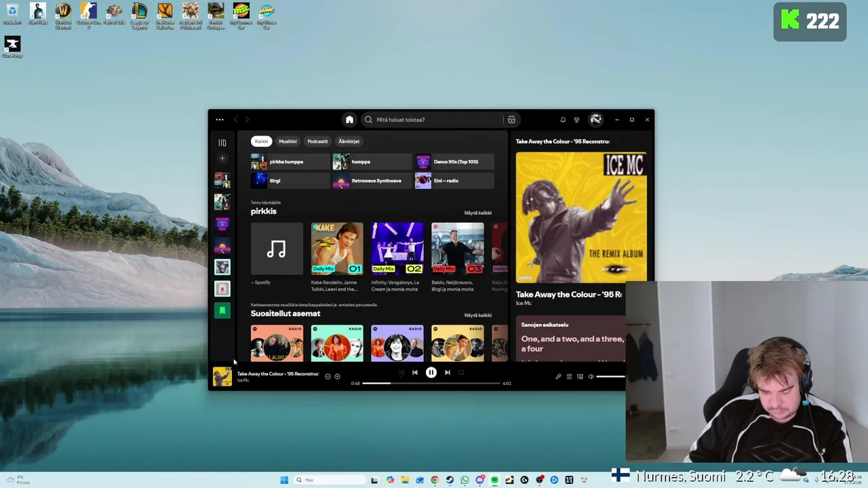The width and height of the screenshot is (868, 488).
Task: Third playlist thumbnail in left sidebar
Action: 222,223
